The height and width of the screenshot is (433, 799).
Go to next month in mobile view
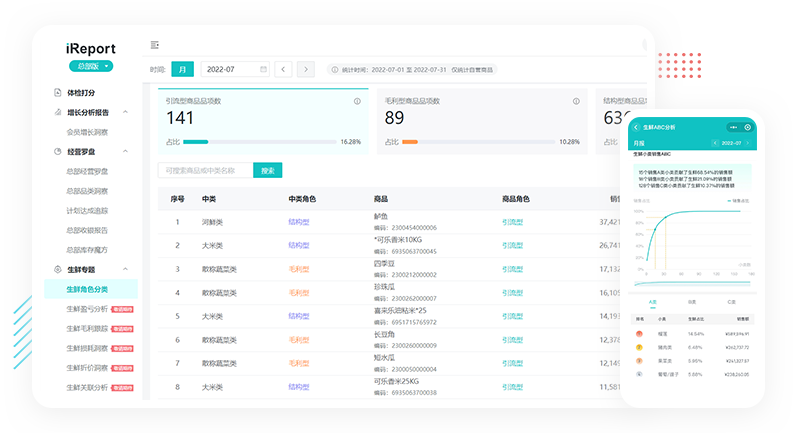[748, 143]
